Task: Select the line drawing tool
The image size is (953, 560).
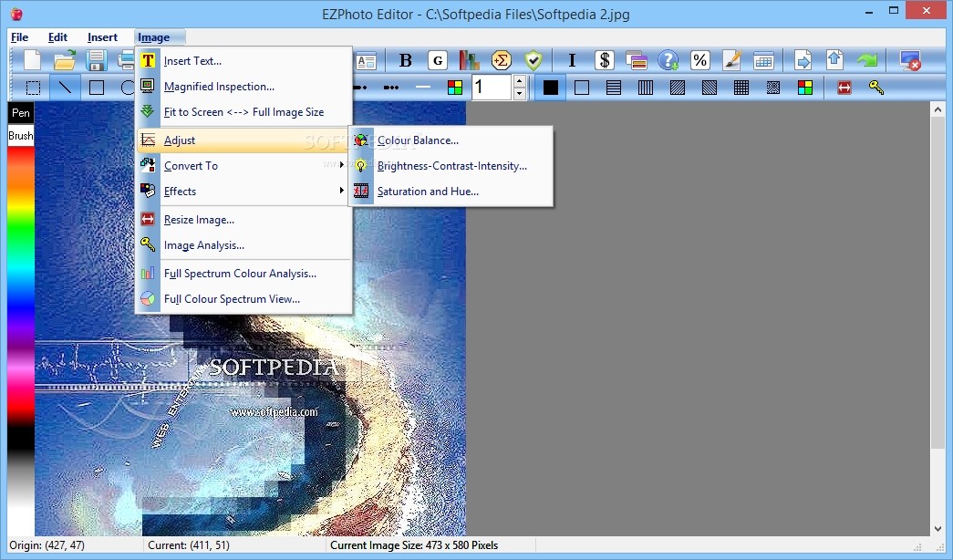Action: [65, 88]
